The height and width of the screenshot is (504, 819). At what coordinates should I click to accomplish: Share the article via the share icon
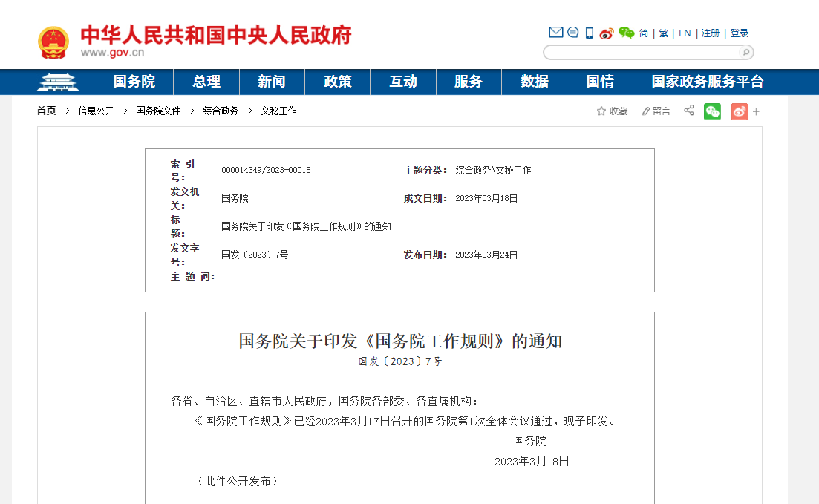point(688,111)
